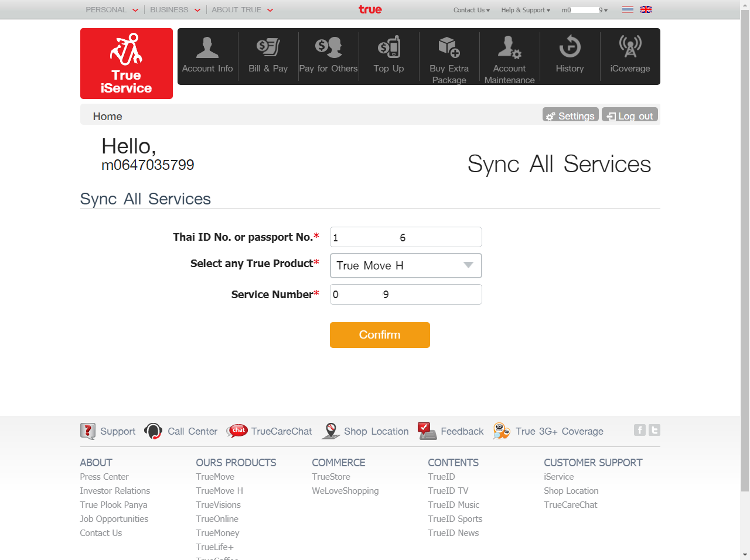Expand the BUSINESS menu
Image resolution: width=750 pixels, height=560 pixels.
[175, 10]
